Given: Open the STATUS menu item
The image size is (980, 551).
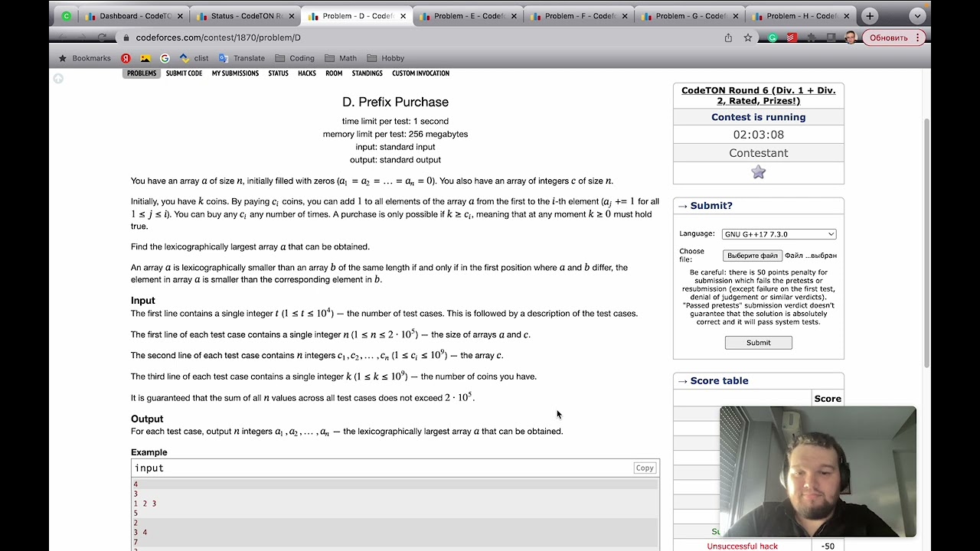Looking at the screenshot, I should [278, 73].
